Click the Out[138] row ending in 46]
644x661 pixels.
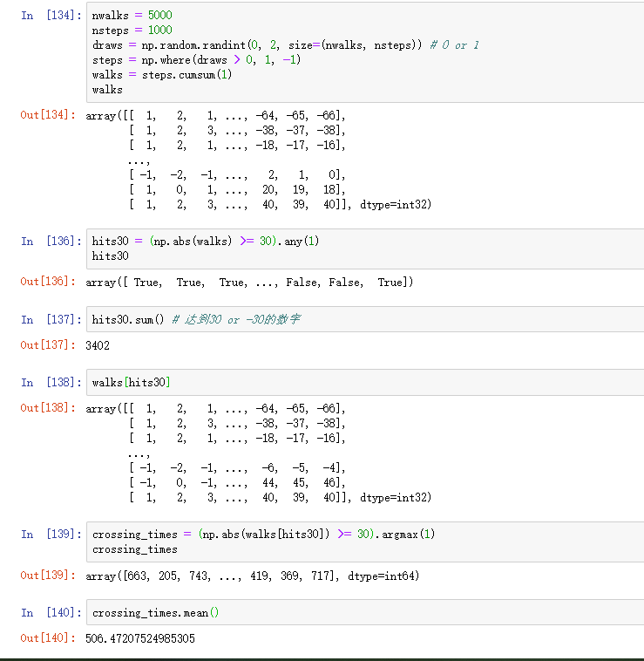(238, 483)
